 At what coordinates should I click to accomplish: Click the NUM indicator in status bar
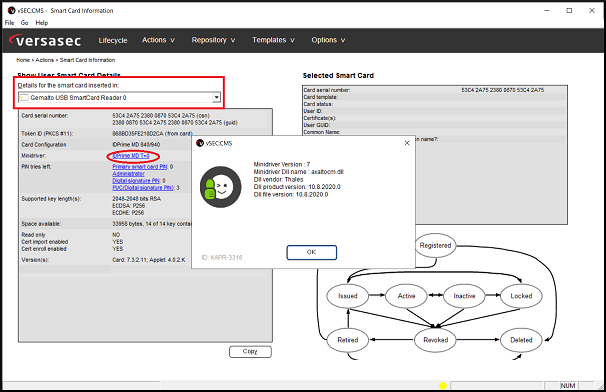tap(568, 385)
